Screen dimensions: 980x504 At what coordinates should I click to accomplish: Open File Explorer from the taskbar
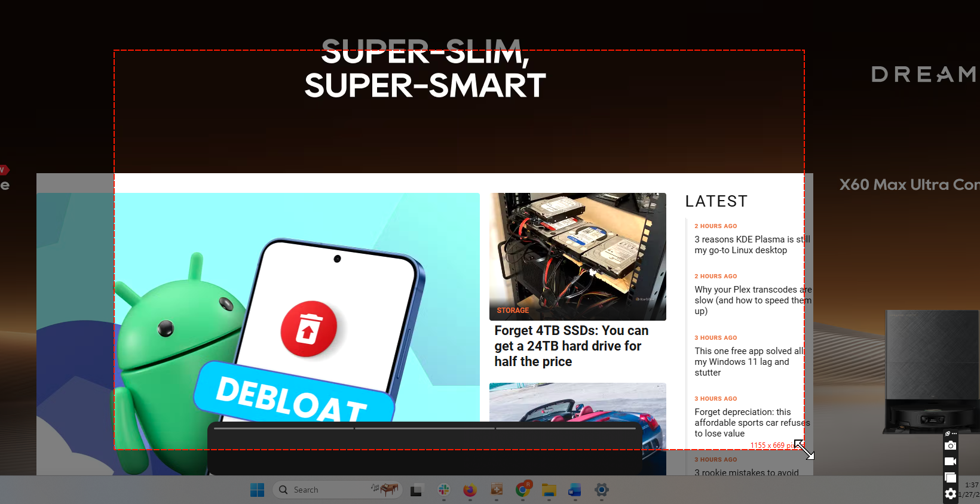549,490
